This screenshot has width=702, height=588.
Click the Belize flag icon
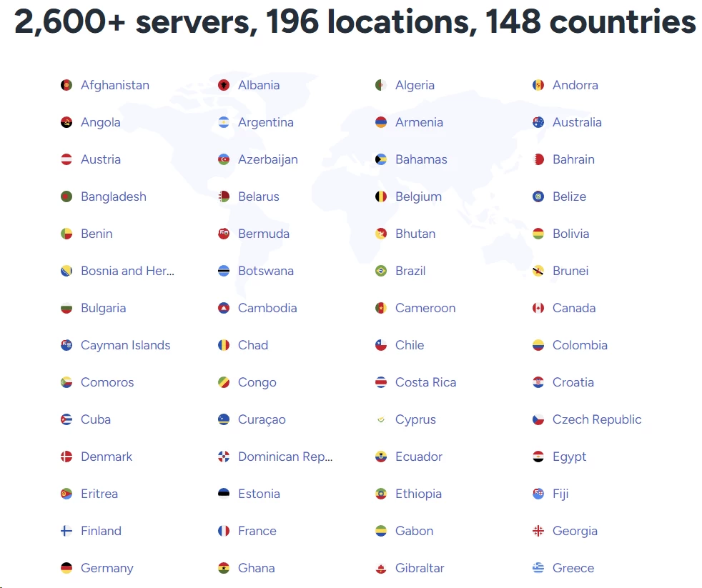click(x=538, y=196)
